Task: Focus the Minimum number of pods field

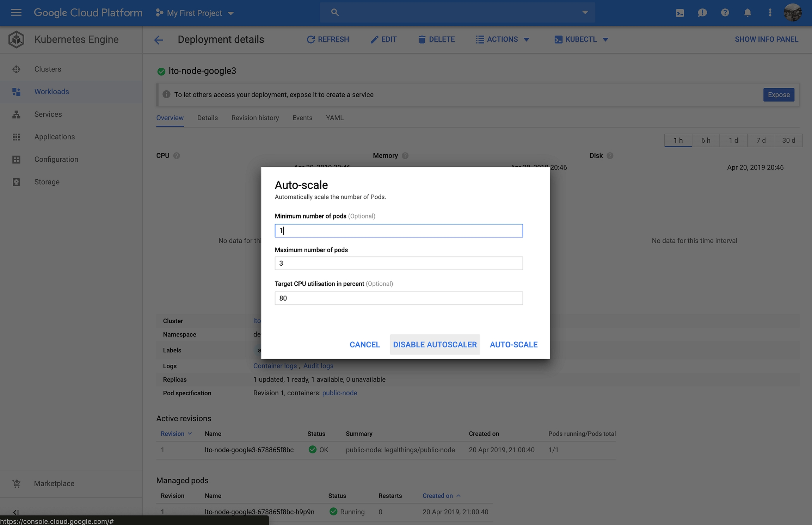Action: pyautogui.click(x=399, y=231)
